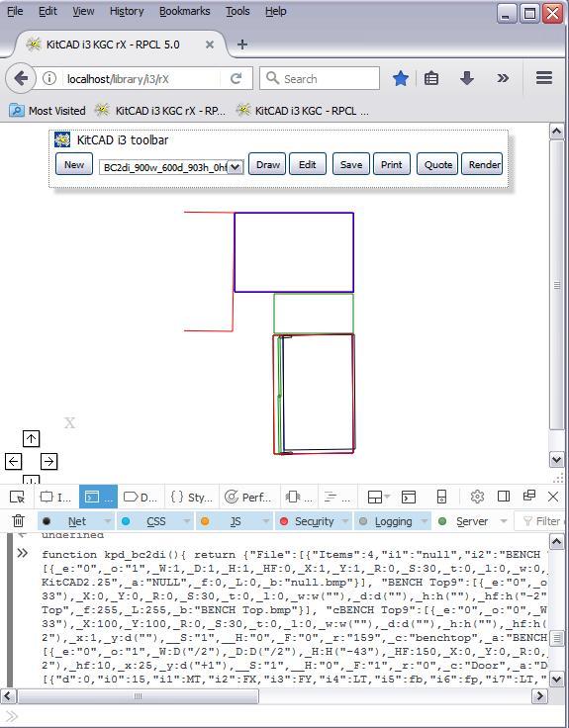Screen dimensions: 569x728
Task: Pan the drawing up with arrow
Action: coord(31,438)
